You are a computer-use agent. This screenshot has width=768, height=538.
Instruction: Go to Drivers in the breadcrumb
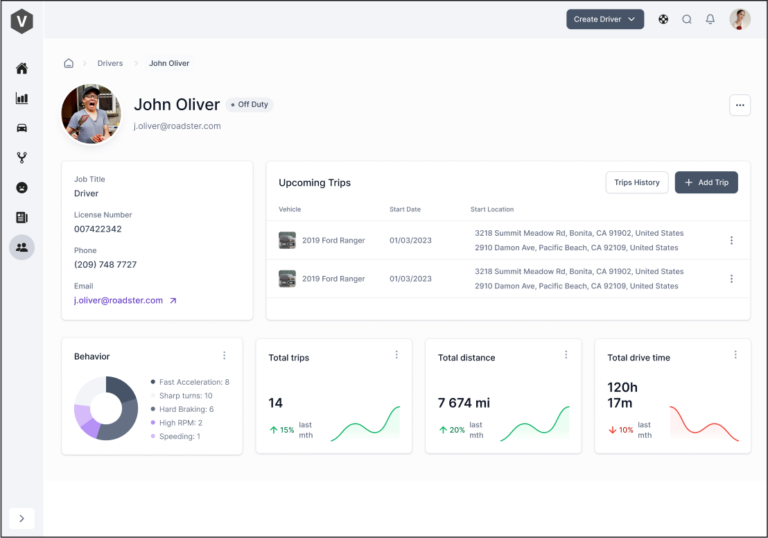tap(110, 63)
